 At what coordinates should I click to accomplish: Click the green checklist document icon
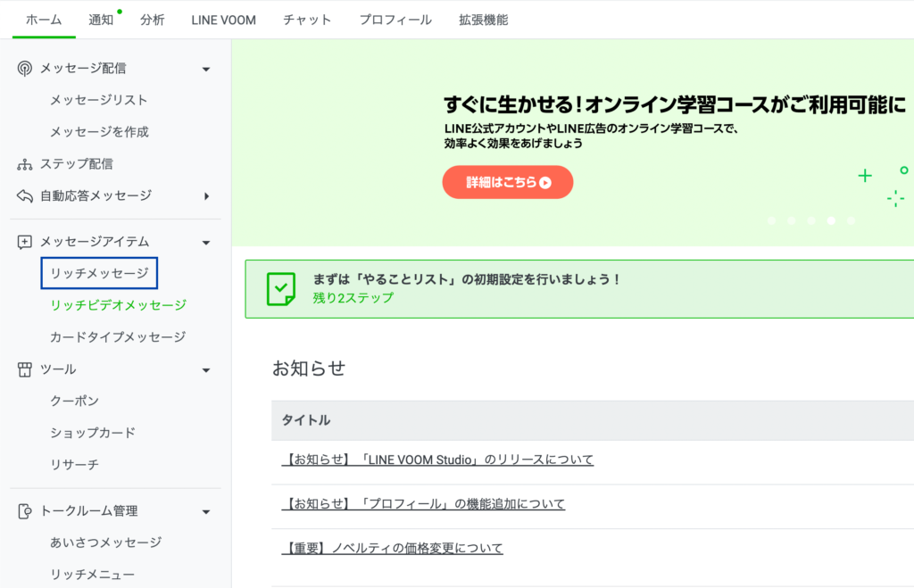tap(281, 288)
